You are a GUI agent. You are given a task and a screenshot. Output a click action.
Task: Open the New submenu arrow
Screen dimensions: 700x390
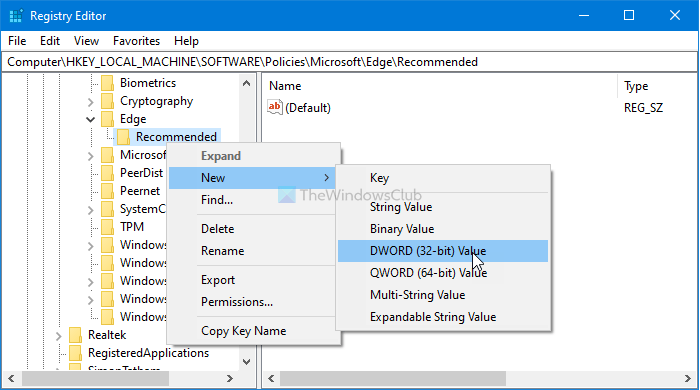click(327, 178)
